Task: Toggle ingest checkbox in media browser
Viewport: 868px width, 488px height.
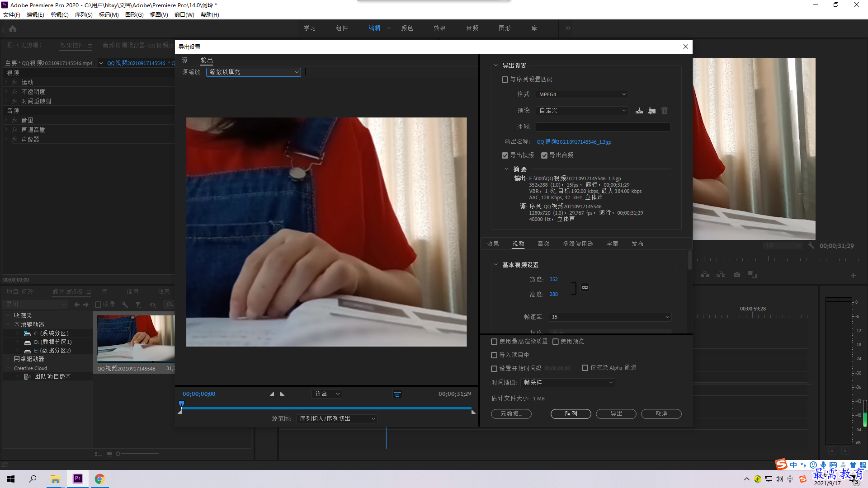Action: pos(98,305)
